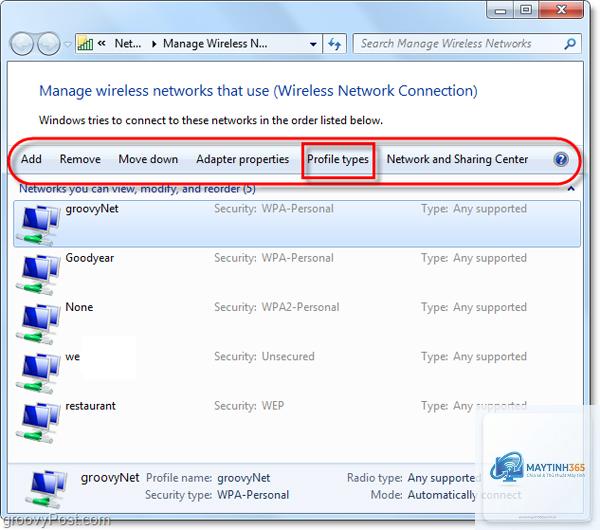600x530 pixels.
Task: Minimize the window
Action: click(501, 10)
